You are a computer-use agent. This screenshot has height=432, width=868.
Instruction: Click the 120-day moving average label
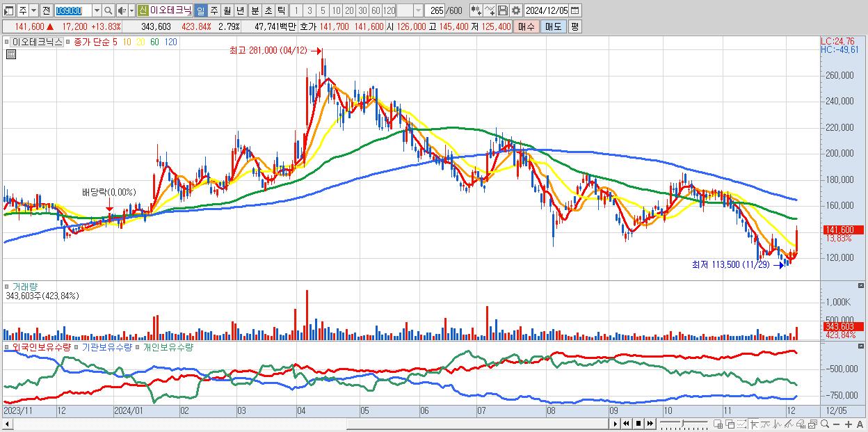pos(170,42)
